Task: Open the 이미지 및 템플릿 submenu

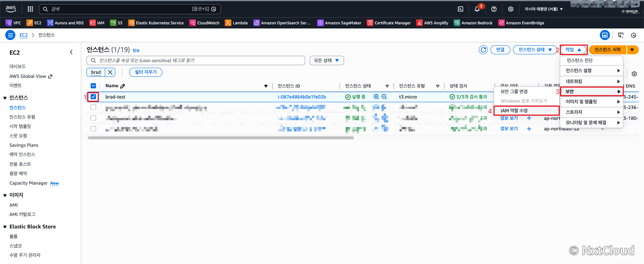Action: [x=592, y=101]
